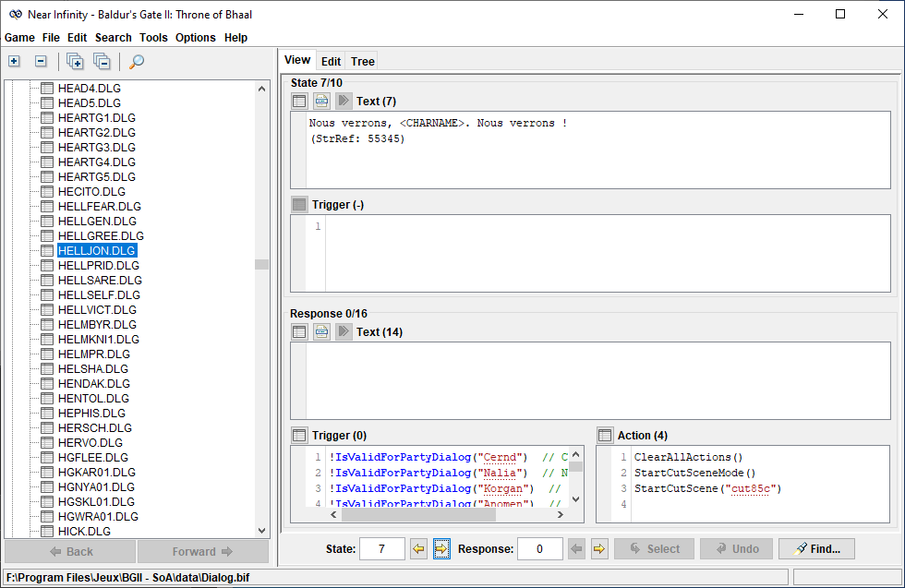The height and width of the screenshot is (588, 905).
Task: Click the State number input field
Action: pyautogui.click(x=382, y=548)
